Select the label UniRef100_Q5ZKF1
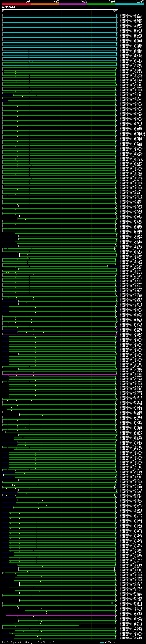 (131, 155)
